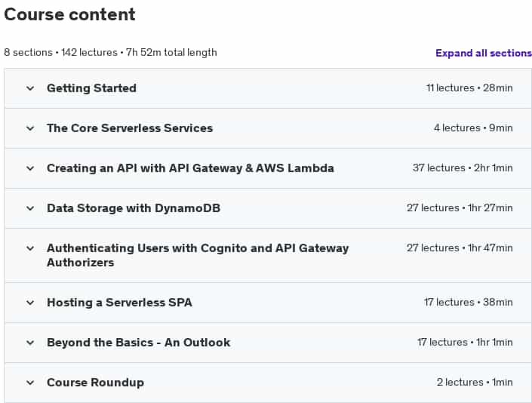Image resolution: width=532 pixels, height=403 pixels.
Task: Click the '27 lectures • 1hr 27min' text
Action: tap(460, 208)
